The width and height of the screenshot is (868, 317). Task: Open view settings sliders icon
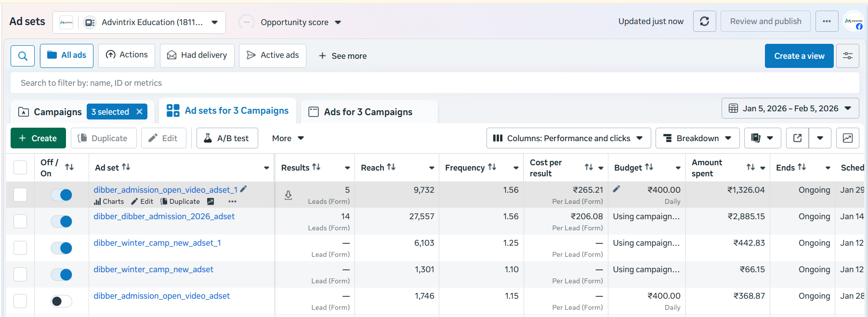click(x=848, y=56)
